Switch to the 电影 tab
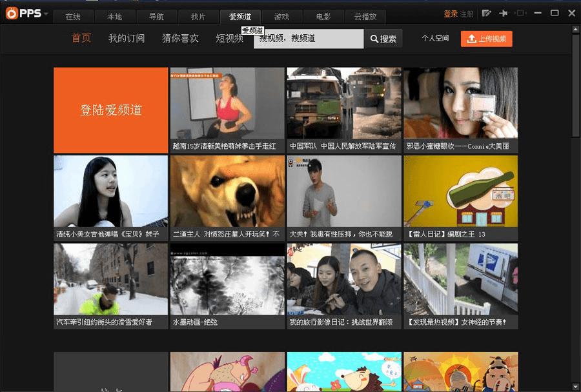This screenshot has width=581, height=392. pyautogui.click(x=323, y=17)
